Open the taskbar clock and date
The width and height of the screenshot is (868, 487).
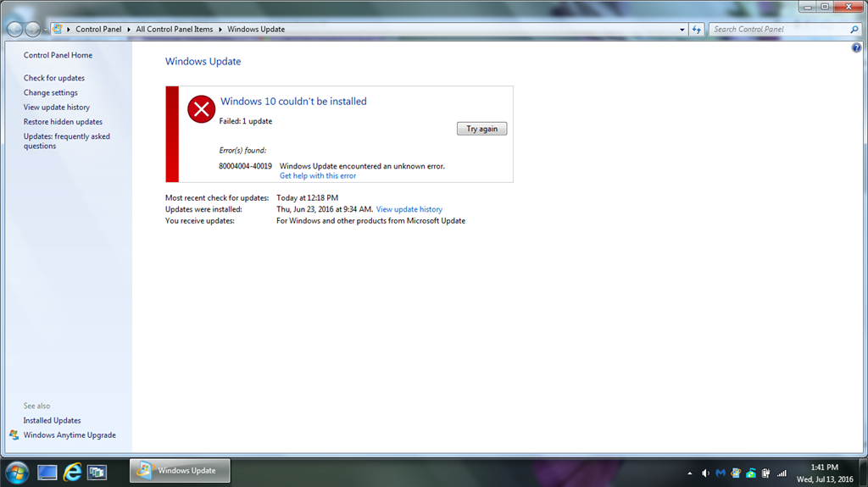coord(825,473)
